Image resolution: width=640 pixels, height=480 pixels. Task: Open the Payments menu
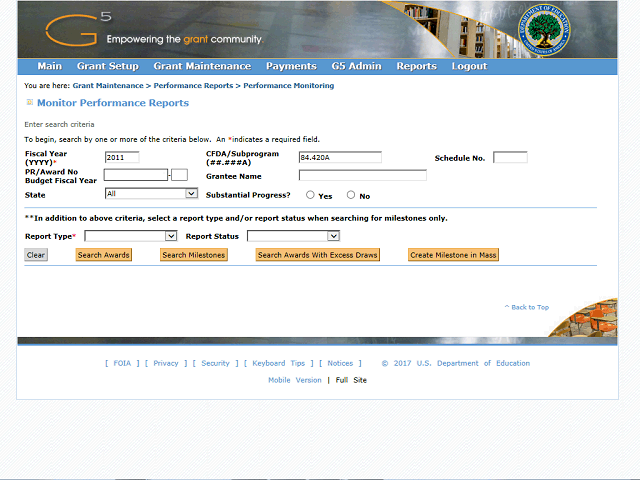click(x=291, y=66)
